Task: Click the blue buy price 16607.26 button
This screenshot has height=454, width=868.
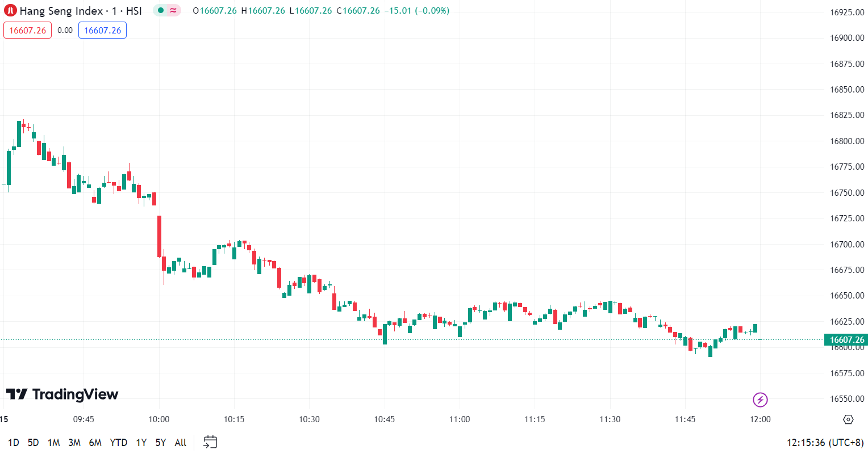Action: (102, 30)
